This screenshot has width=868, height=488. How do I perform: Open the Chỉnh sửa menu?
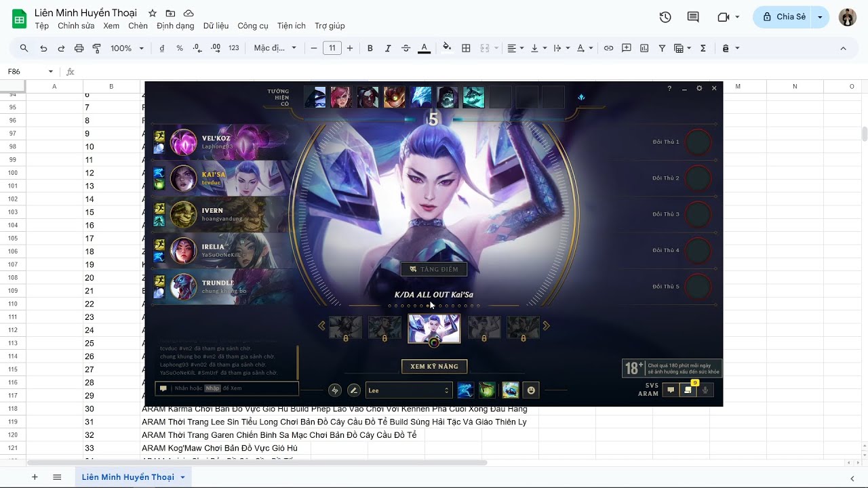click(76, 26)
